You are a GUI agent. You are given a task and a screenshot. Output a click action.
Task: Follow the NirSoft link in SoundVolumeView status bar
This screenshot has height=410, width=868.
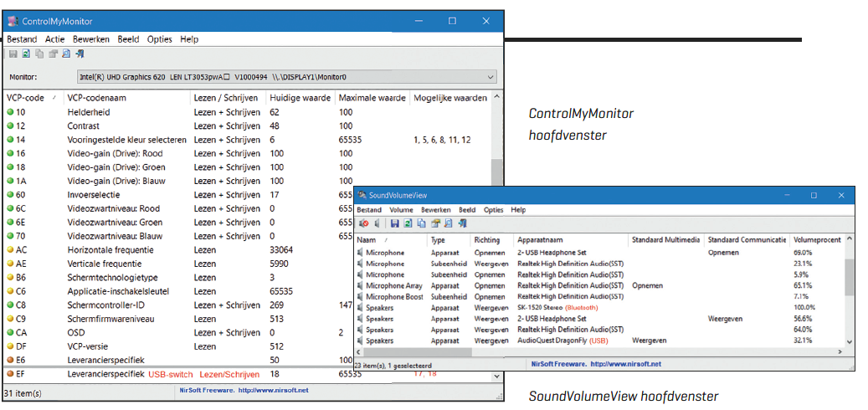point(626,365)
